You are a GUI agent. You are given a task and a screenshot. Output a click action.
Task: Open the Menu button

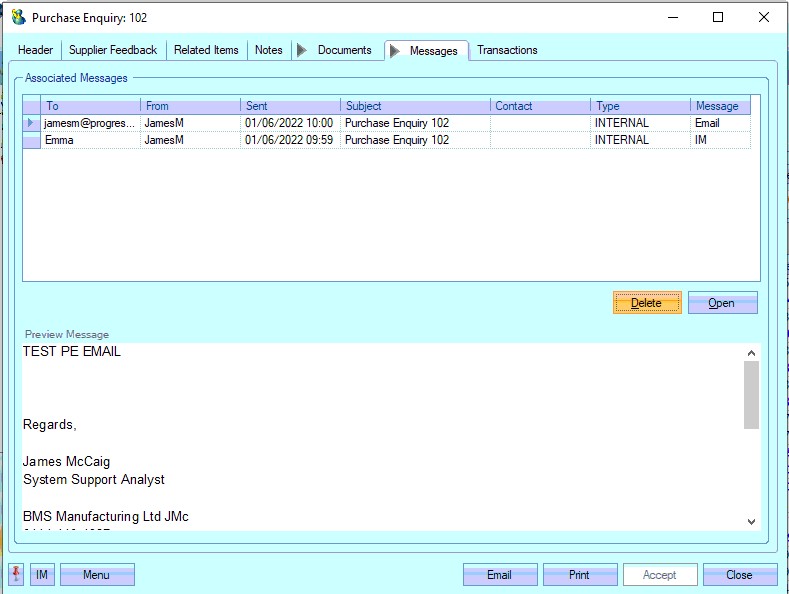[96, 575]
